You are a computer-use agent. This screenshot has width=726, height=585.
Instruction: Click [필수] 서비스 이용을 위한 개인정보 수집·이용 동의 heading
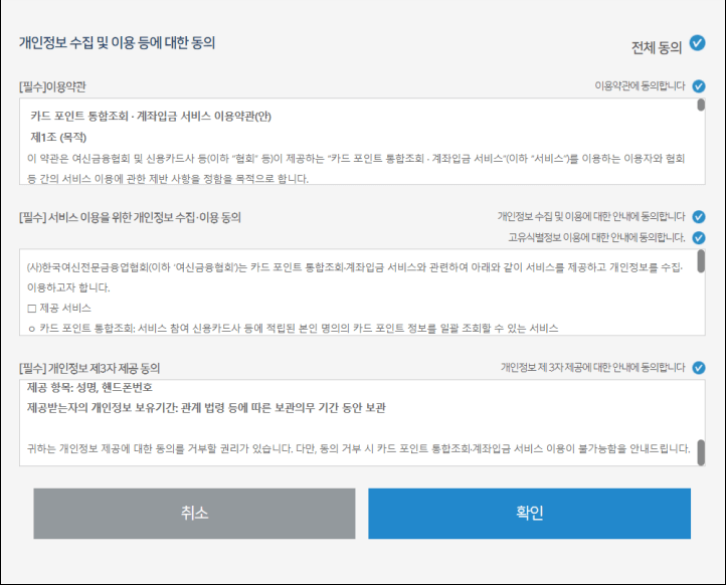click(x=130, y=217)
